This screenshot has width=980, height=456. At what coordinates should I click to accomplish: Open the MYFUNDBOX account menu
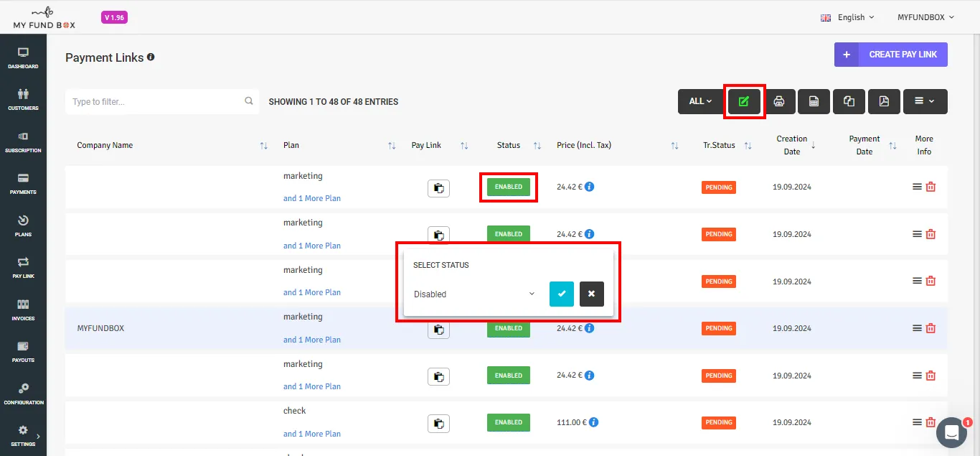coord(926,17)
